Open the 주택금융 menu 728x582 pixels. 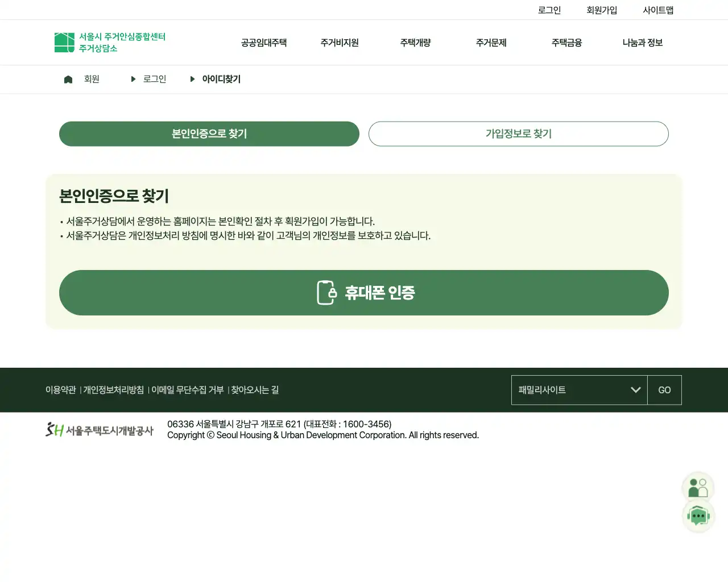click(x=566, y=42)
